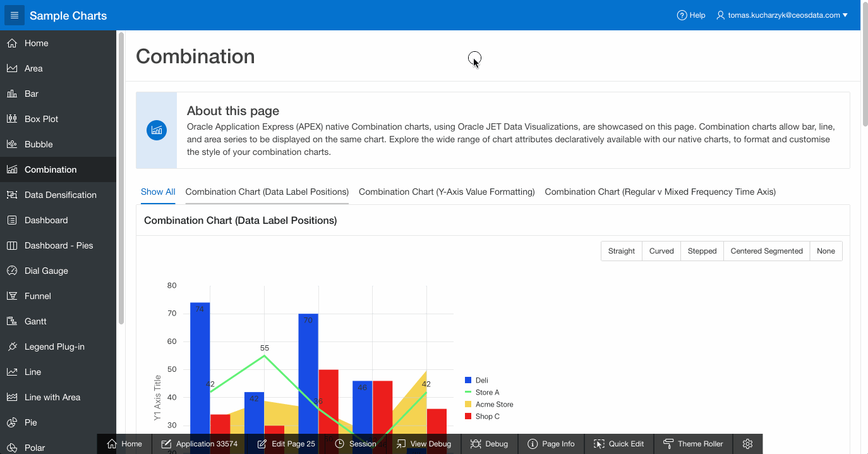Expand the tomas.kucharzyk user account dropdown
The height and width of the screenshot is (454, 868).
(782, 15)
